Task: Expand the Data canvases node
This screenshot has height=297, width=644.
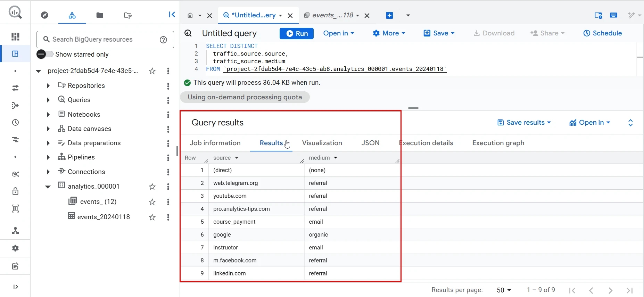Action: tap(48, 129)
